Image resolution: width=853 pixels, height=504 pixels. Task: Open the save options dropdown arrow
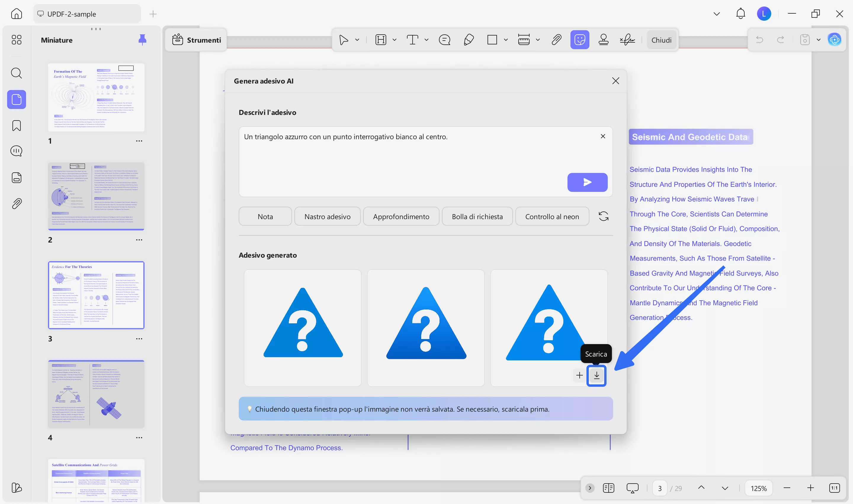point(818,40)
